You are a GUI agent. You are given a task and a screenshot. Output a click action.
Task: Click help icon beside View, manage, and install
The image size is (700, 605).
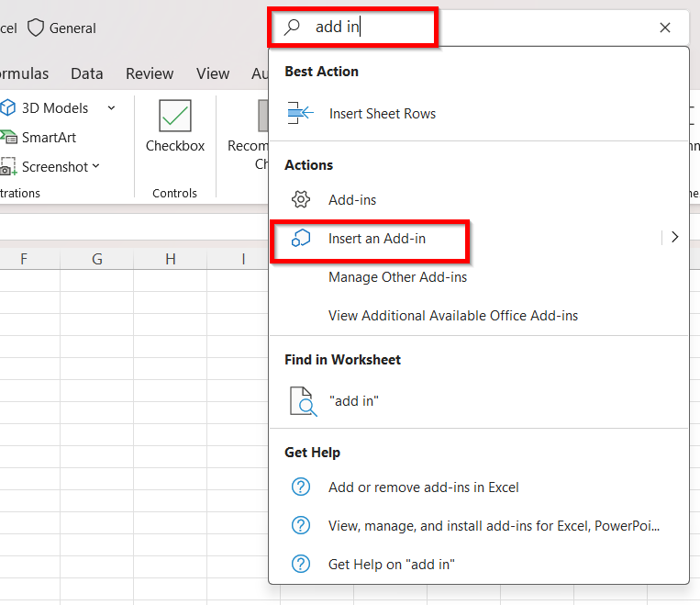coord(300,525)
